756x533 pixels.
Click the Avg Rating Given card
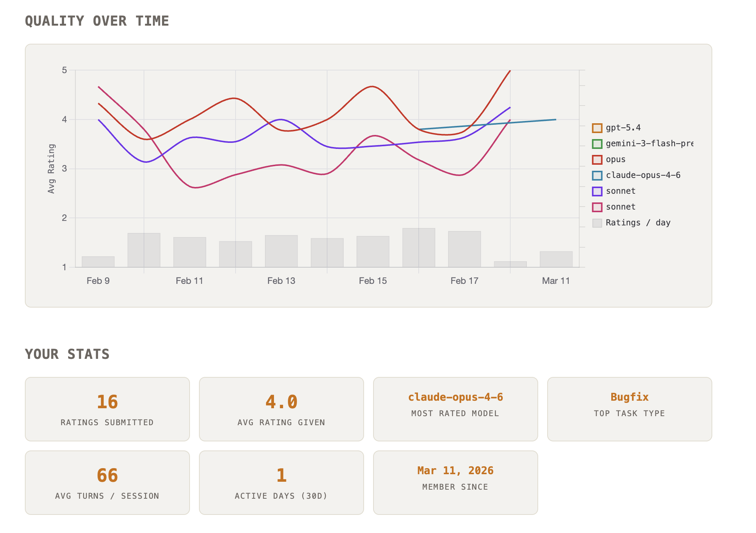(x=281, y=409)
